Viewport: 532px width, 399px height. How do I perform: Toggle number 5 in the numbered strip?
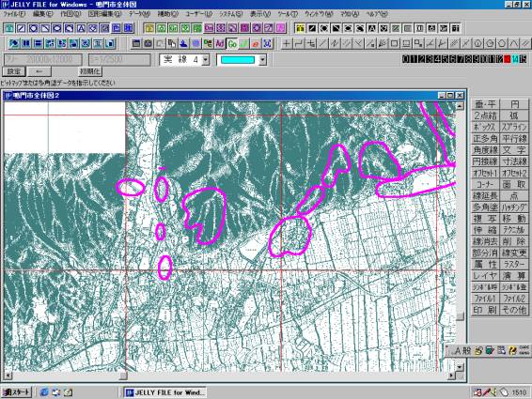(x=445, y=59)
